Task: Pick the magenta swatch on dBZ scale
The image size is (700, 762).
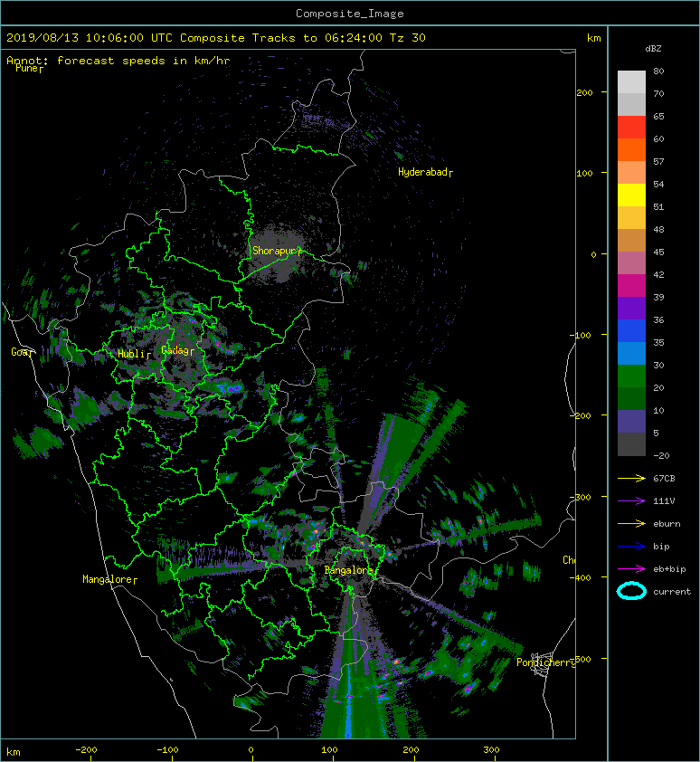Action: 631,285
